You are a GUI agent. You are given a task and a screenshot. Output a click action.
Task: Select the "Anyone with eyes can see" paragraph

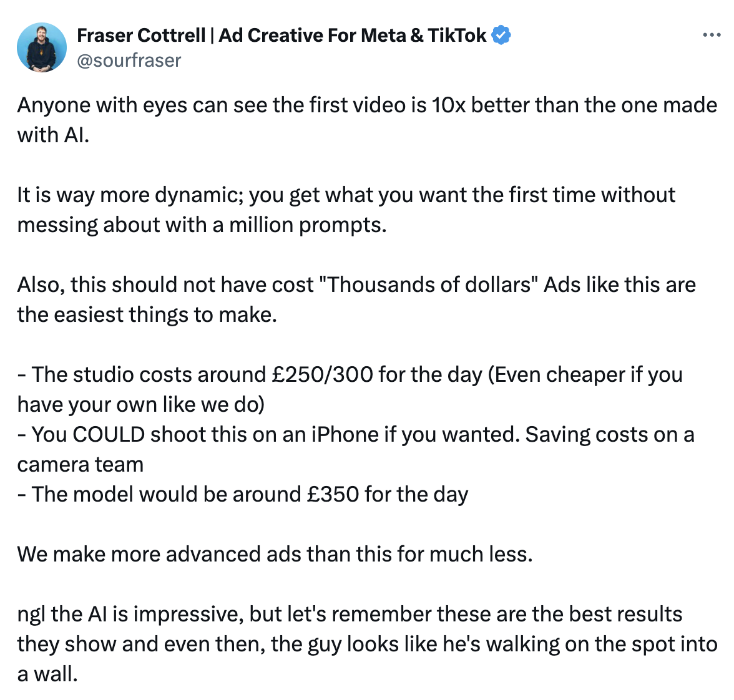367,120
